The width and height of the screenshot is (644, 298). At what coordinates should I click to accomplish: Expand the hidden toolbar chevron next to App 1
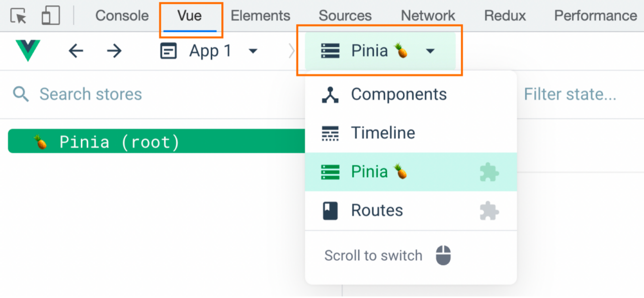(x=292, y=50)
